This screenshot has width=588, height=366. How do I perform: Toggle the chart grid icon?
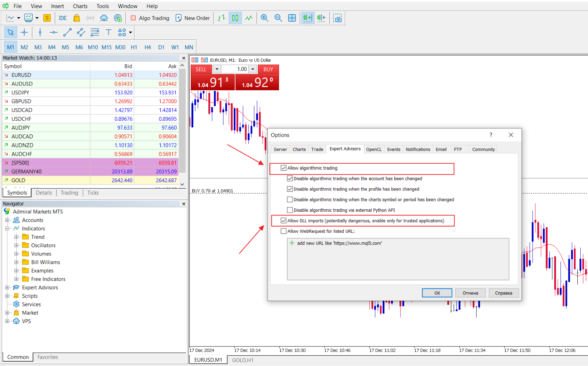(292, 18)
